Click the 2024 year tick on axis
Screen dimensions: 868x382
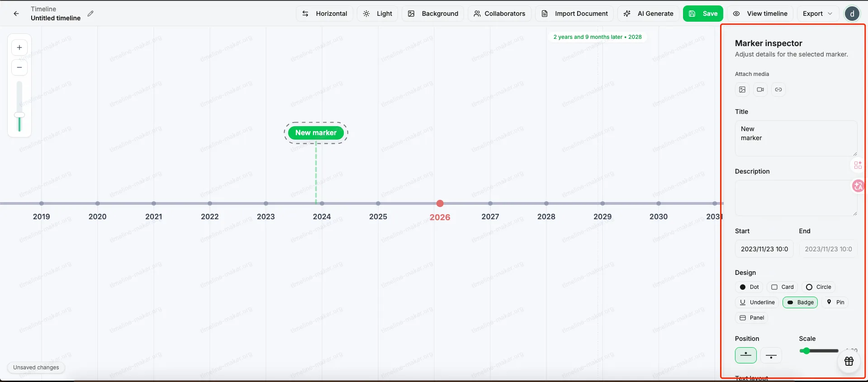pyautogui.click(x=322, y=203)
